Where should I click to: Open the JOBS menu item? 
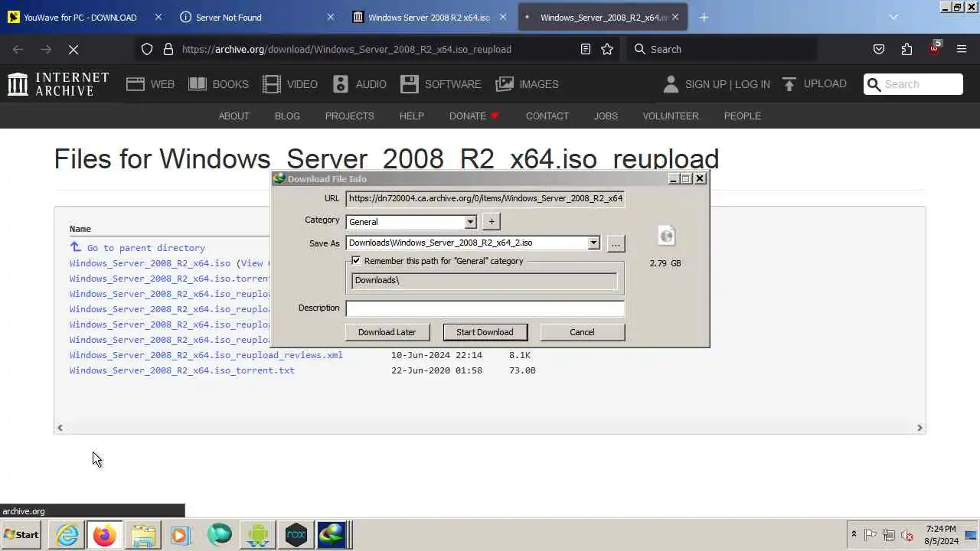[x=606, y=116]
